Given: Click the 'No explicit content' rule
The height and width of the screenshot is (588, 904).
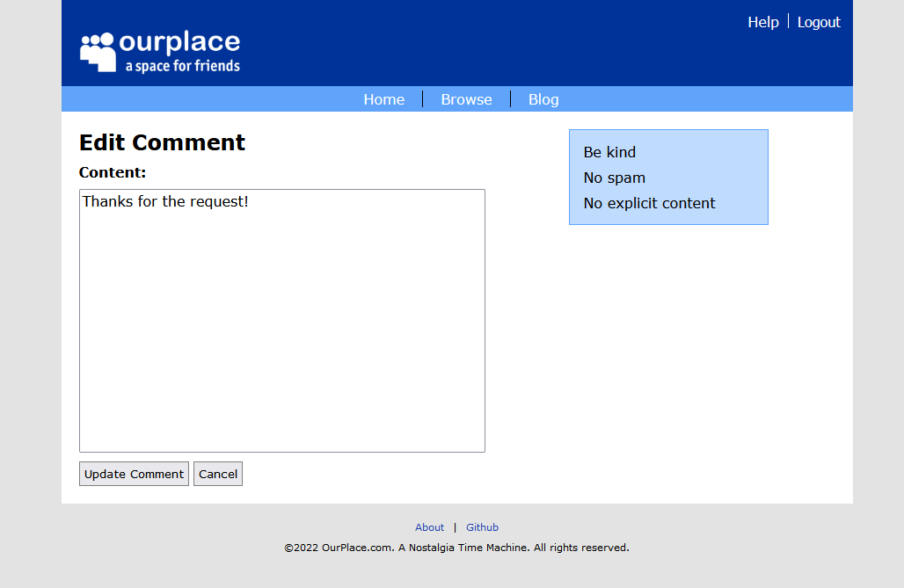Looking at the screenshot, I should tap(648, 203).
